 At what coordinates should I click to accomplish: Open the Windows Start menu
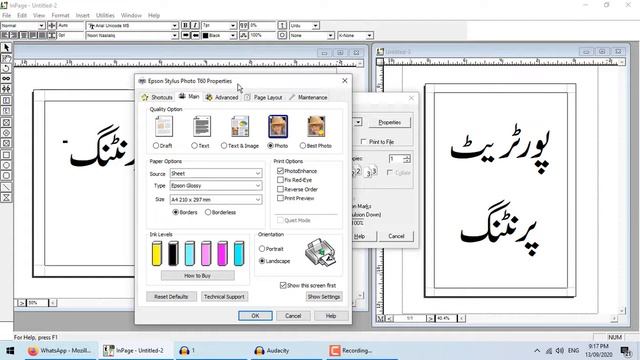[x=10, y=351]
